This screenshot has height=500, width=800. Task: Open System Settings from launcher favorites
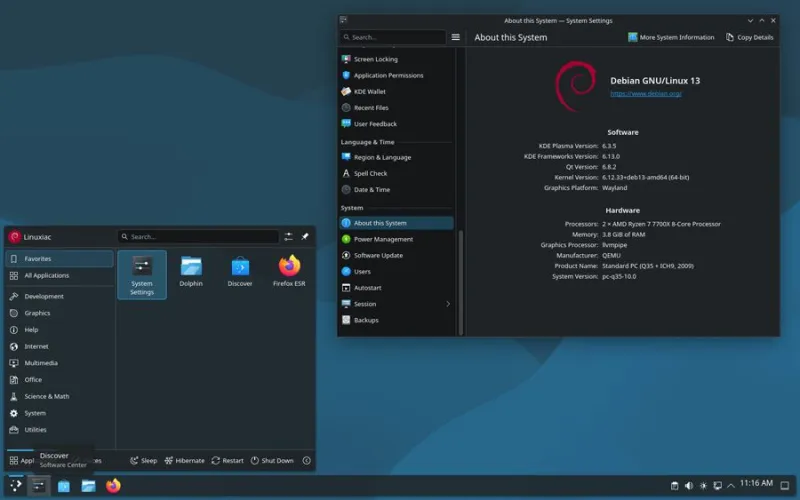142,274
